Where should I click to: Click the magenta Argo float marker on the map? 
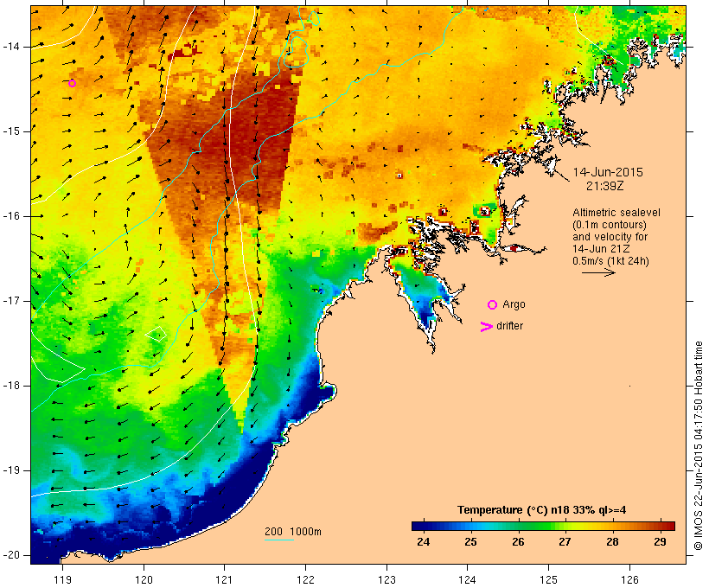click(x=72, y=83)
